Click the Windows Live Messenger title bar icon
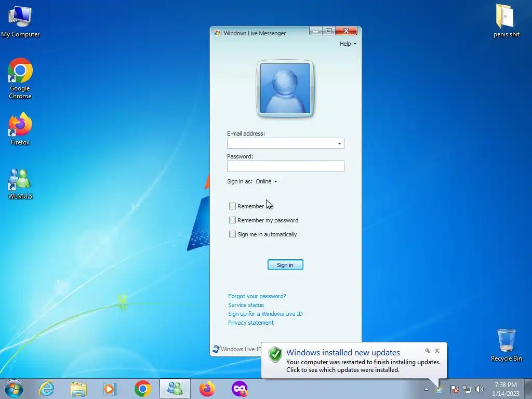Viewport: 532px width, 399px height. pyautogui.click(x=217, y=33)
